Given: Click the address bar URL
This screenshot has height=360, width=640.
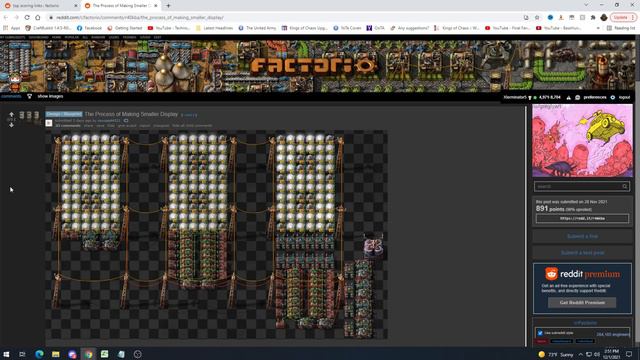Looking at the screenshot, I should click(x=140, y=18).
